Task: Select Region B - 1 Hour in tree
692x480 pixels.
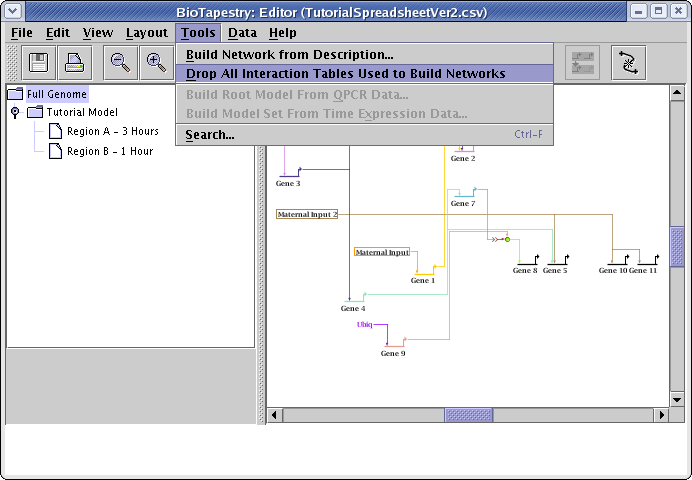Action: [109, 152]
